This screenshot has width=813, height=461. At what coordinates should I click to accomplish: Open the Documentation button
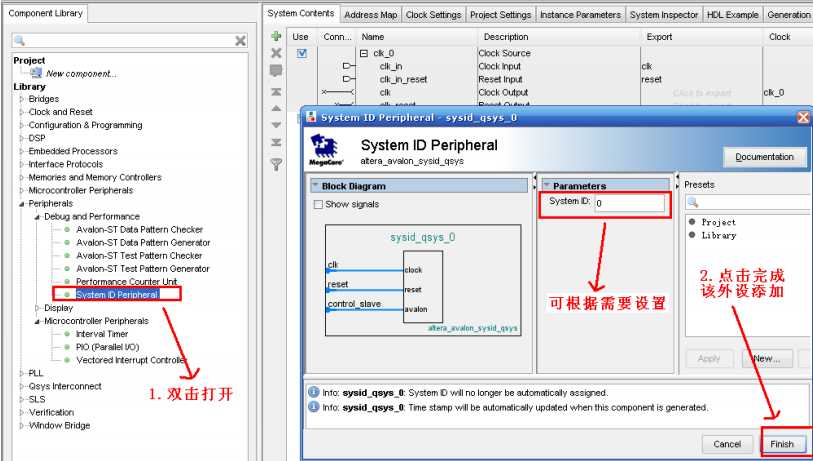coord(764,157)
